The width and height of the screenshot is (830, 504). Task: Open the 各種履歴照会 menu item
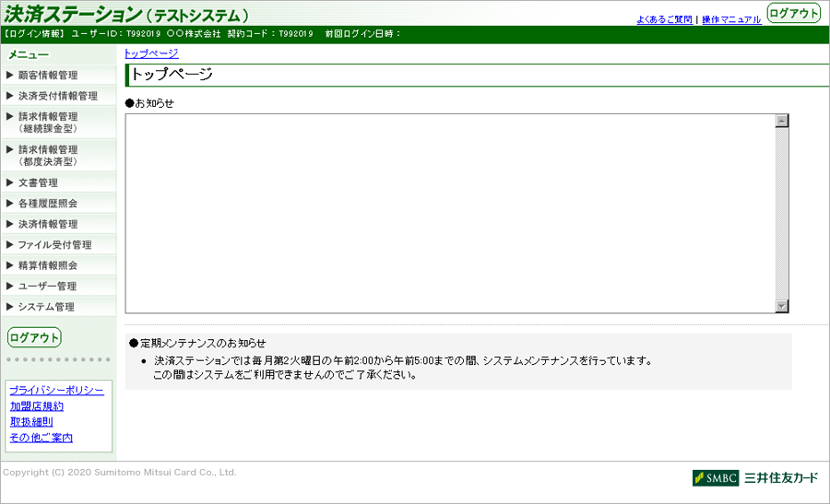click(48, 204)
